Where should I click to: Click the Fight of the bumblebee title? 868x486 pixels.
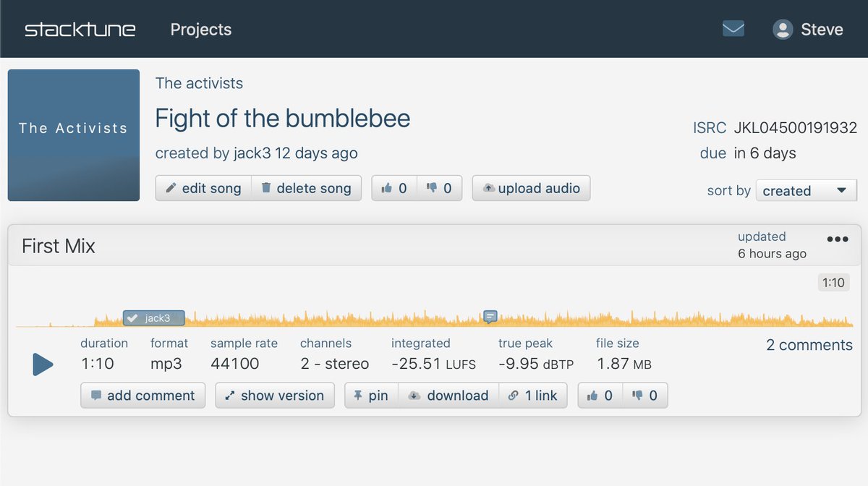283,118
